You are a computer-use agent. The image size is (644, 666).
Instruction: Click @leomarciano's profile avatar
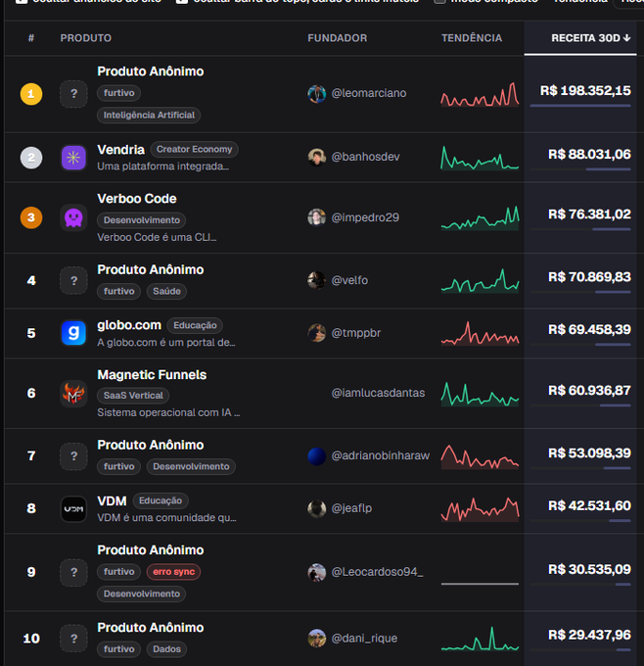[x=317, y=93]
